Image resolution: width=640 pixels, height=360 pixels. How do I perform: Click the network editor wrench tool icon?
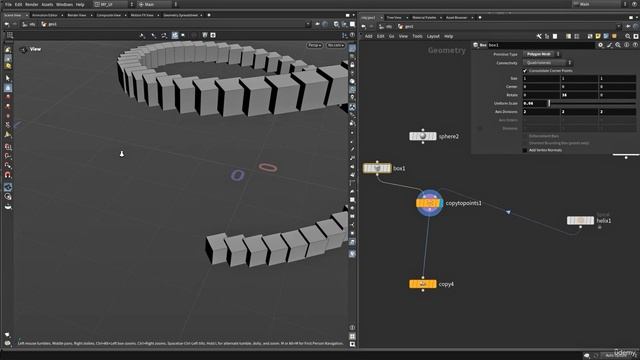(539, 36)
